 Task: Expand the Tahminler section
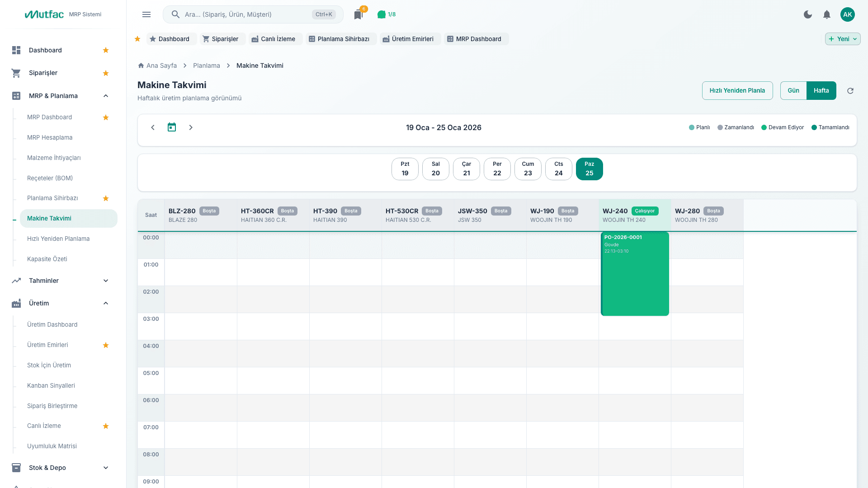106,281
